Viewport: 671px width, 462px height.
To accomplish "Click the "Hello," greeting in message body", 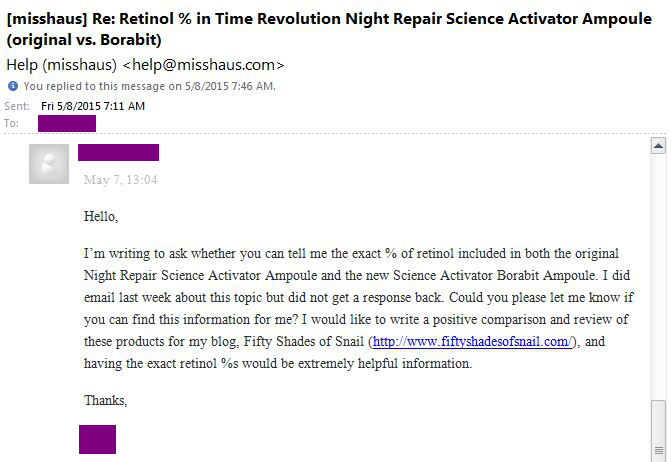I will pyautogui.click(x=101, y=216).
